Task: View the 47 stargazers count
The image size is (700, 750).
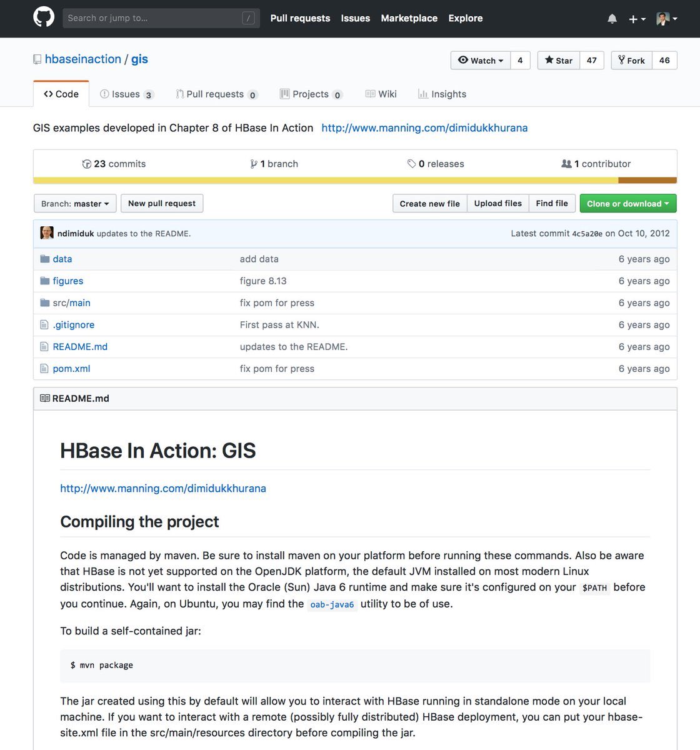Action: point(591,60)
